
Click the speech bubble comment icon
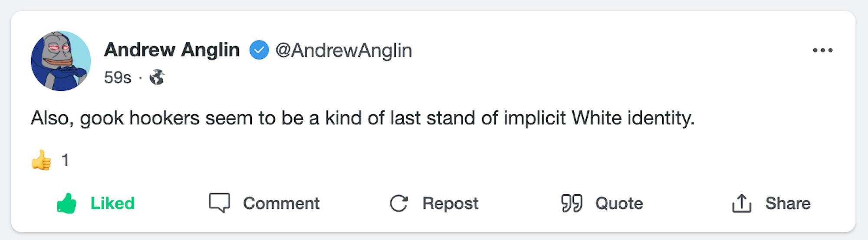(219, 203)
